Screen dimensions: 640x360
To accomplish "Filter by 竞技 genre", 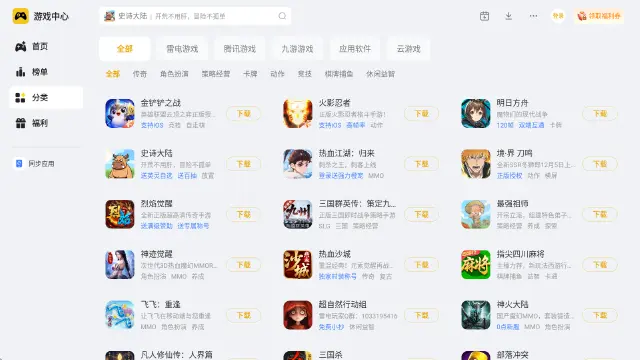I will click(x=304, y=74).
